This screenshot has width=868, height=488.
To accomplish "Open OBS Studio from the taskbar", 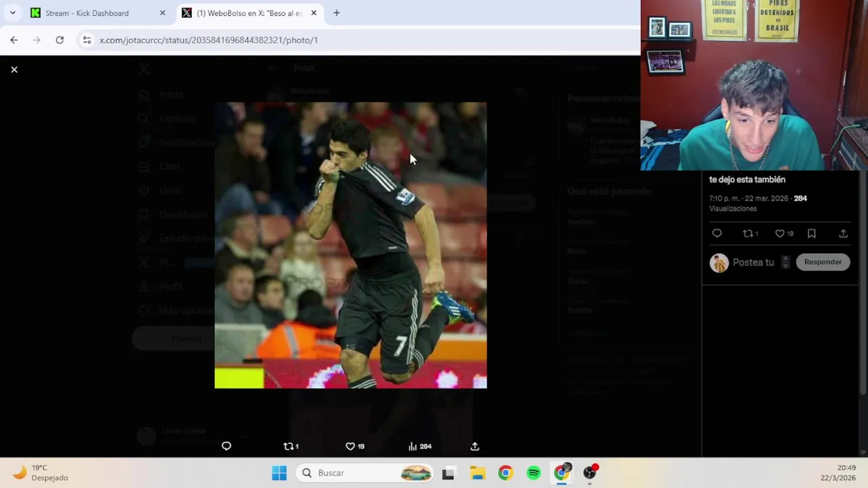I will pyautogui.click(x=591, y=472).
